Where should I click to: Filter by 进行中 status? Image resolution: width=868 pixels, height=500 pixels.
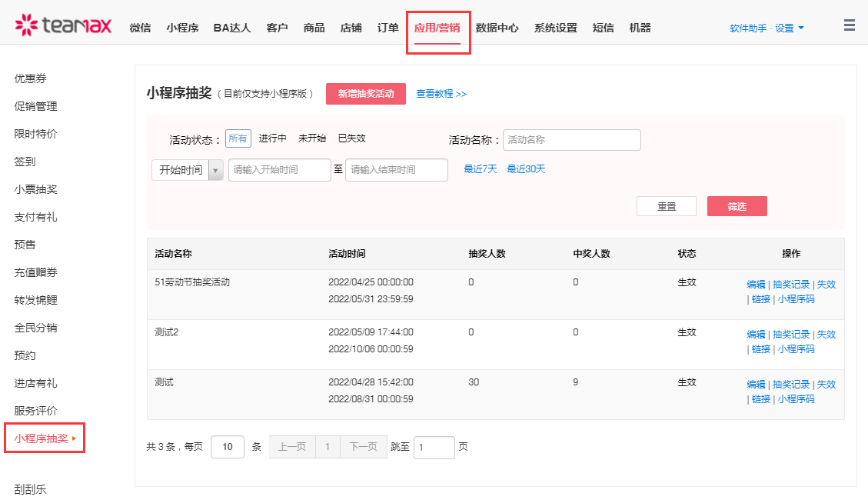tap(272, 138)
